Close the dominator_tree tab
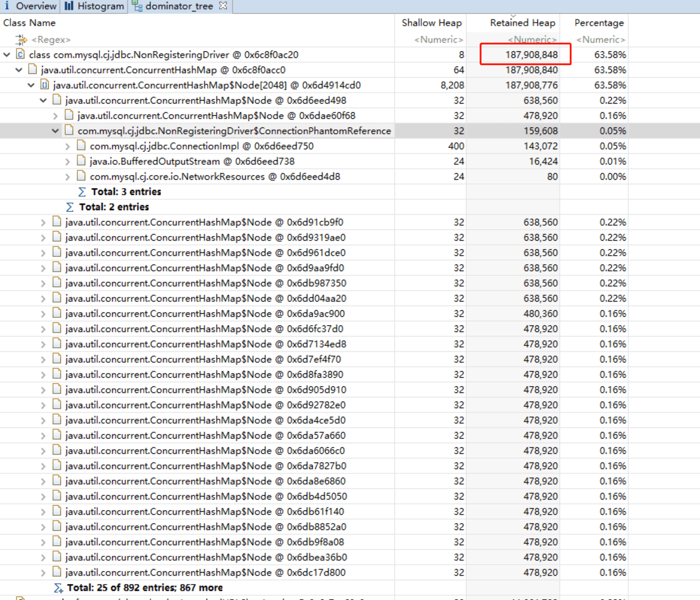Viewport: 700px width, 600px height. 223,6
